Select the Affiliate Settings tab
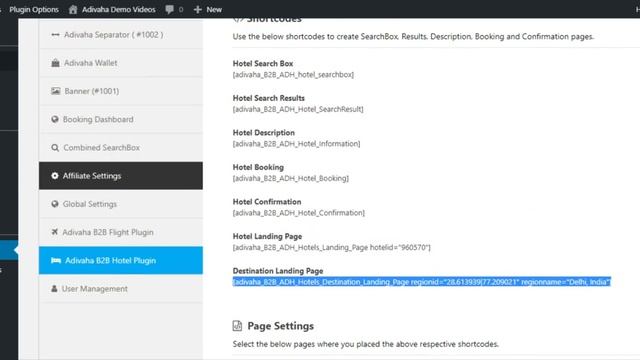The width and height of the screenshot is (640, 360). pos(121,176)
